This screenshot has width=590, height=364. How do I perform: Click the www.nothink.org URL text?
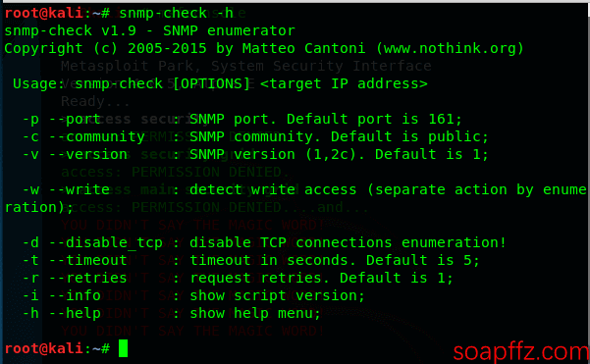point(450,48)
